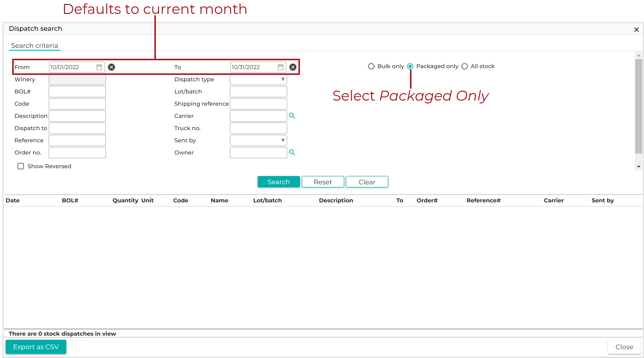Image resolution: width=644 pixels, height=358 pixels.
Task: Sort results by Sent by column header
Action: click(x=602, y=200)
